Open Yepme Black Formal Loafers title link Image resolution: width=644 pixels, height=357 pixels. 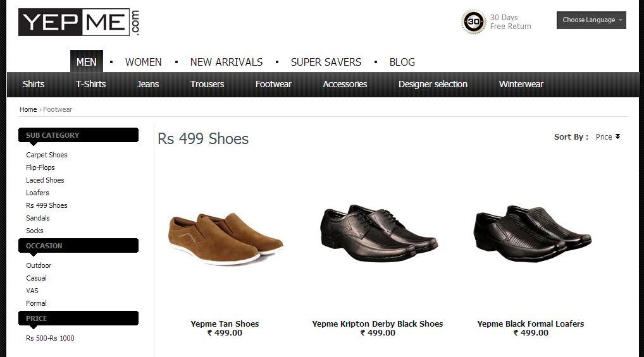pyautogui.click(x=530, y=324)
